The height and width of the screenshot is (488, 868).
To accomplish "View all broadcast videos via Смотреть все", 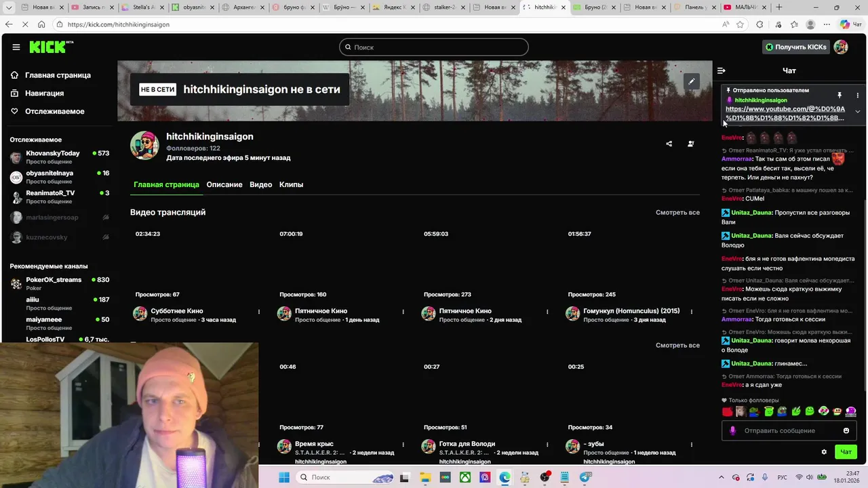I will 677,212.
